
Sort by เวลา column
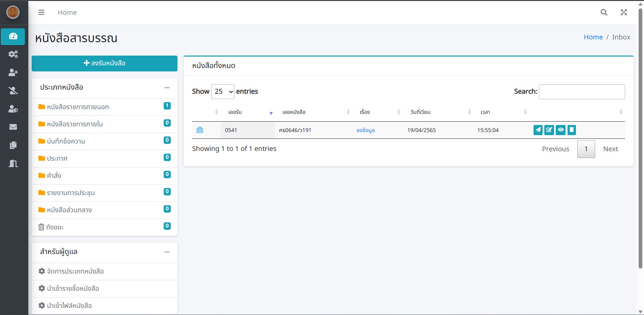(x=502, y=112)
